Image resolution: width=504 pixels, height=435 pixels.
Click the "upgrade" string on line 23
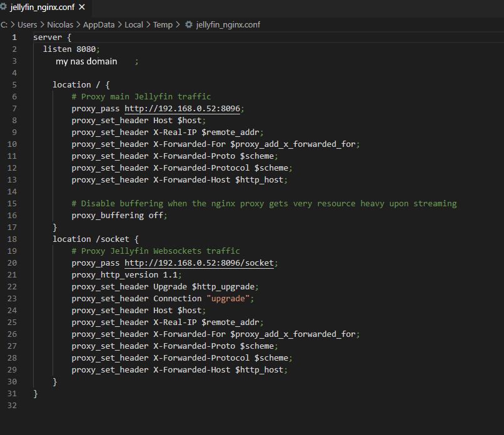tap(228, 299)
